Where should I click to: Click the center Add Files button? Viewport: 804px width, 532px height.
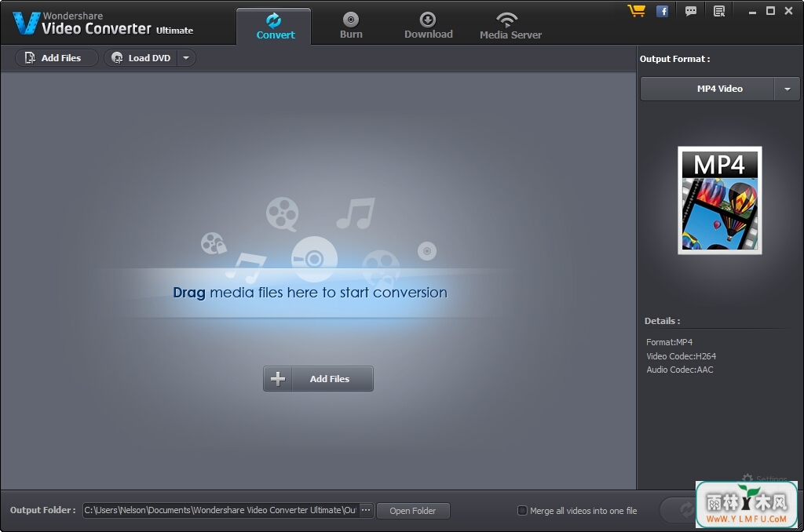click(x=319, y=379)
